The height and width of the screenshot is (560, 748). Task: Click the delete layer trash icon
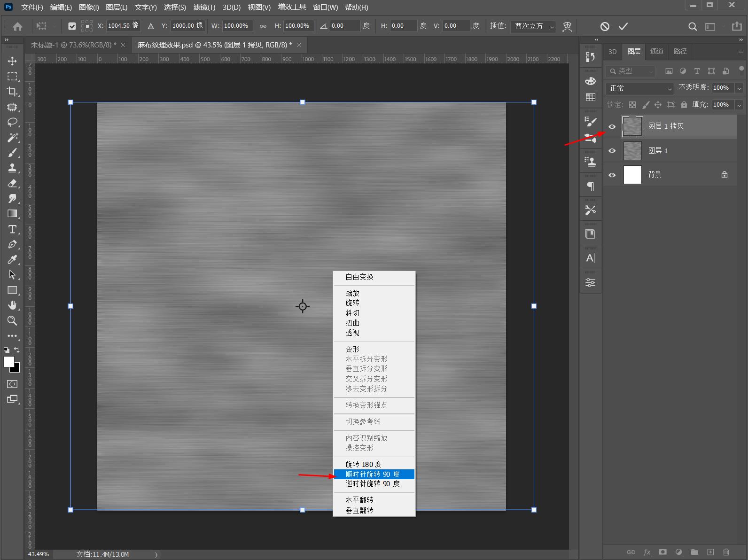coord(726,552)
